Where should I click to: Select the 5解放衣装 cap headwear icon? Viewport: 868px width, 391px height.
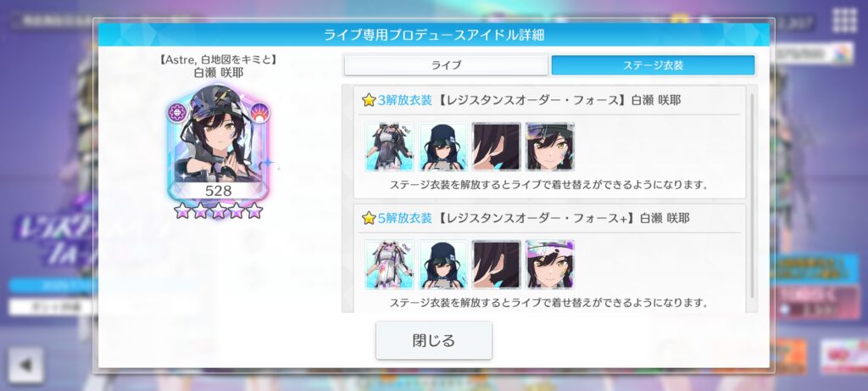442,264
